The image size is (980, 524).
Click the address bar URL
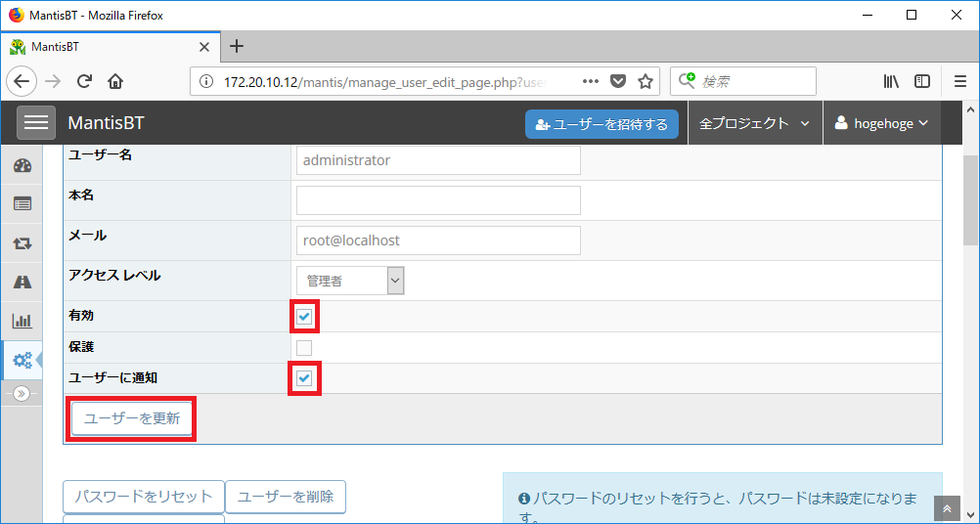(x=387, y=82)
